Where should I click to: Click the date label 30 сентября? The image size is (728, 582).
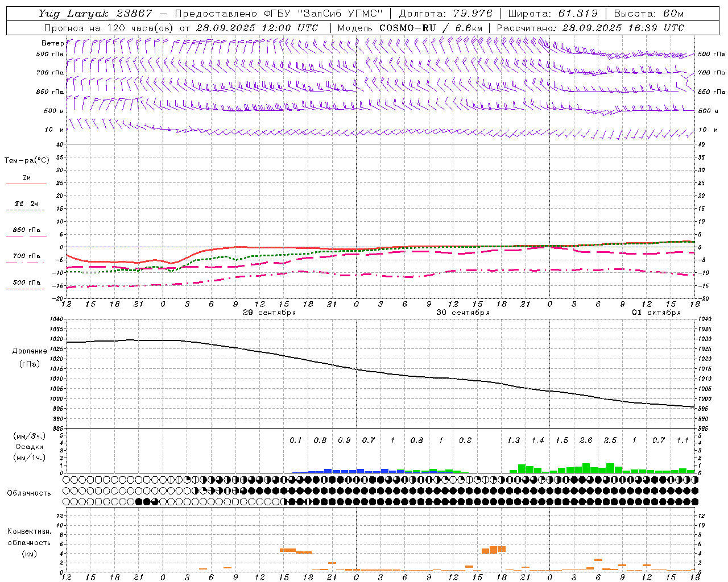point(463,313)
